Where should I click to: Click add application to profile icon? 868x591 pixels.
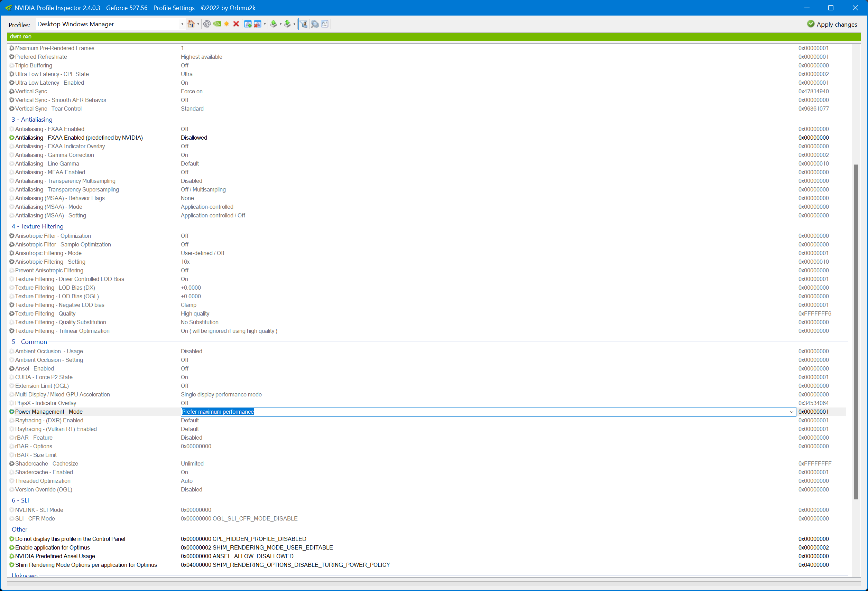point(248,24)
